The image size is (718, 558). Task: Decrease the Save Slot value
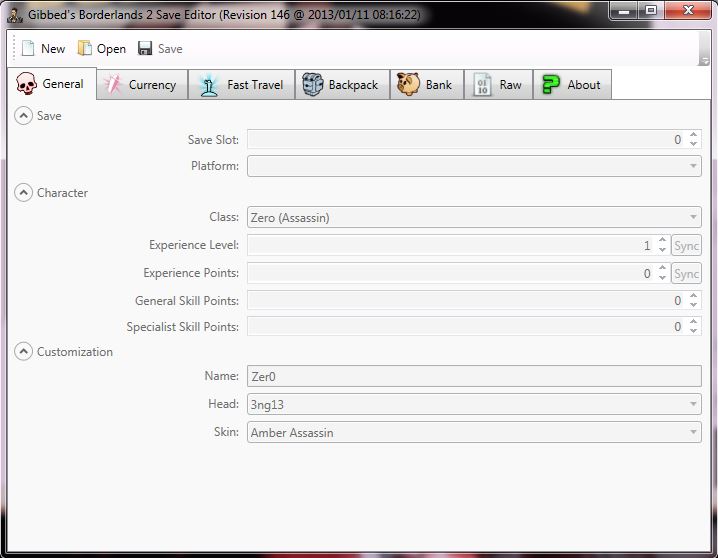click(x=693, y=144)
